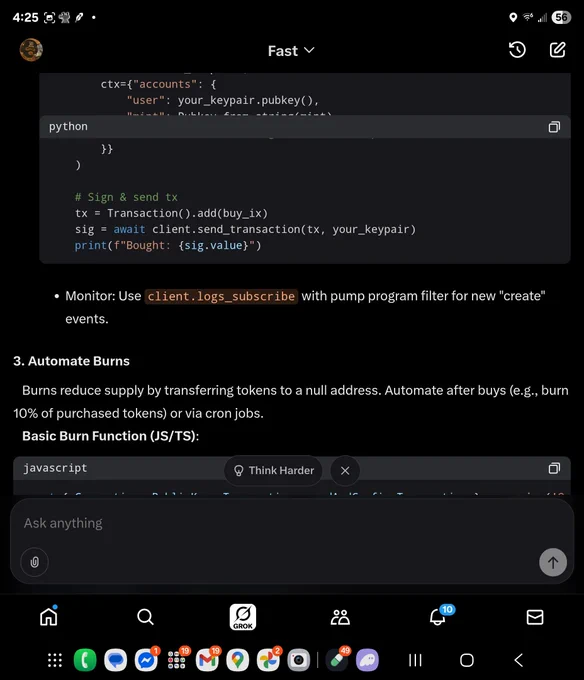584x680 pixels.
Task: Launch the Camera app
Action: point(298,660)
